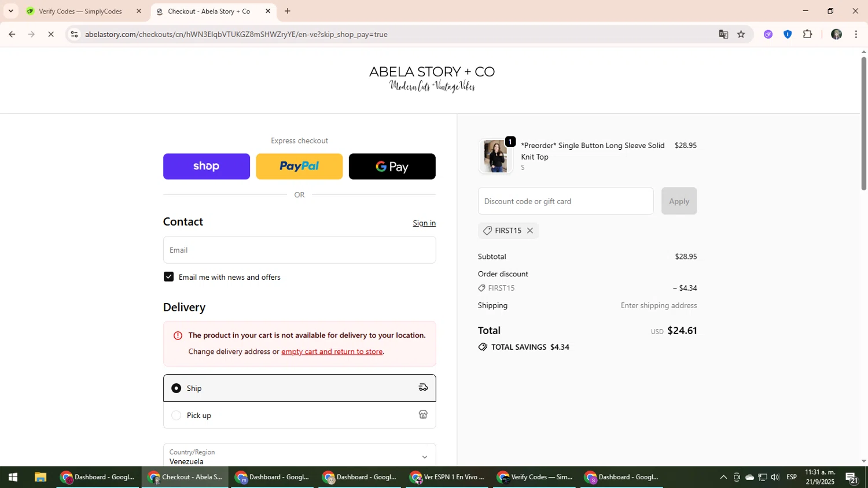The image size is (868, 488).
Task: Click the address bar URL
Action: click(236, 34)
